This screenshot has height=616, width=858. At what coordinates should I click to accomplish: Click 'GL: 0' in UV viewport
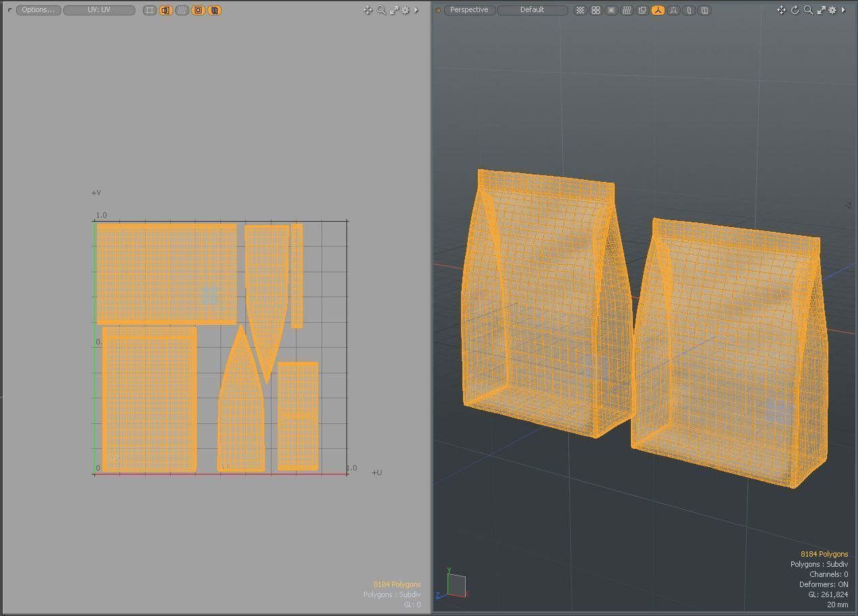click(412, 605)
